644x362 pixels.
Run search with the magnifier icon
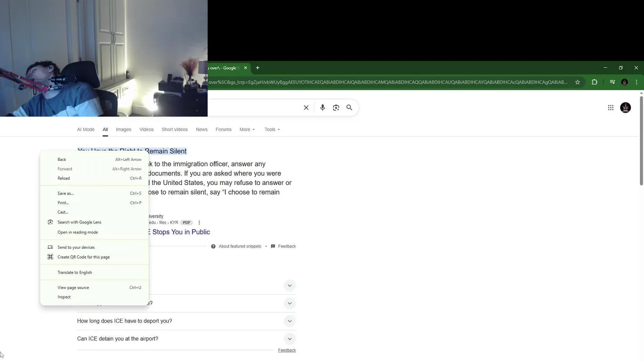coord(349,108)
